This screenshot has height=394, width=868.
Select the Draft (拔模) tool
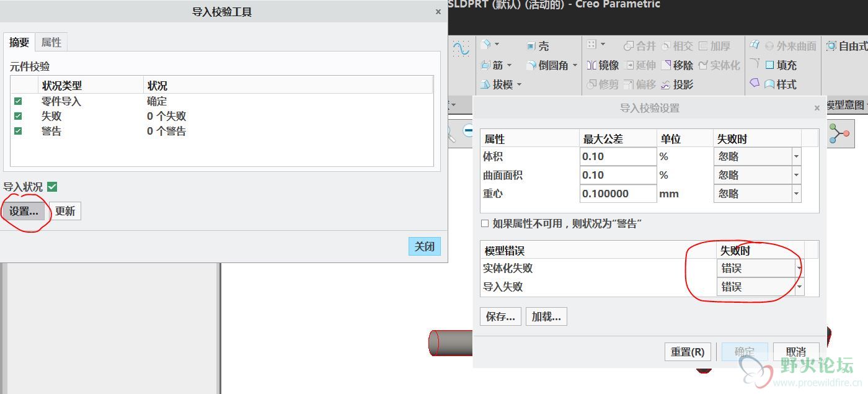pyautogui.click(x=497, y=84)
